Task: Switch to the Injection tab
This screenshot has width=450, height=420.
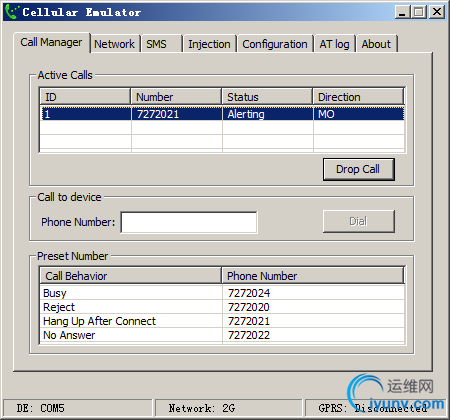Action: tap(209, 44)
